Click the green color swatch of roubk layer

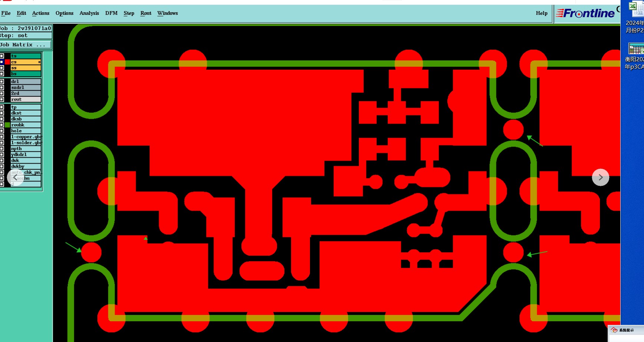click(7, 125)
